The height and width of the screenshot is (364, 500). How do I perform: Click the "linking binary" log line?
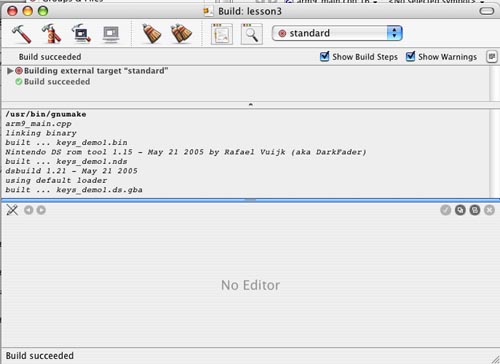click(41, 133)
